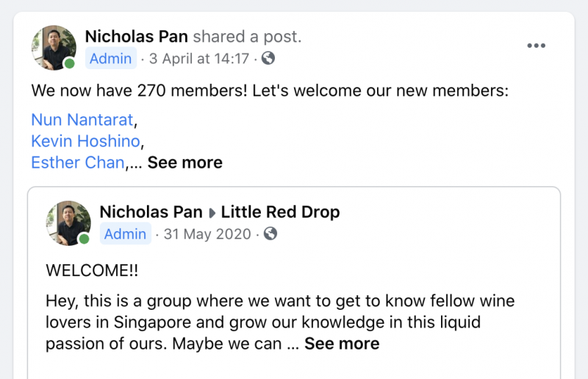Click the Admin badge in the top header
The height and width of the screenshot is (379, 588).
[x=111, y=58]
